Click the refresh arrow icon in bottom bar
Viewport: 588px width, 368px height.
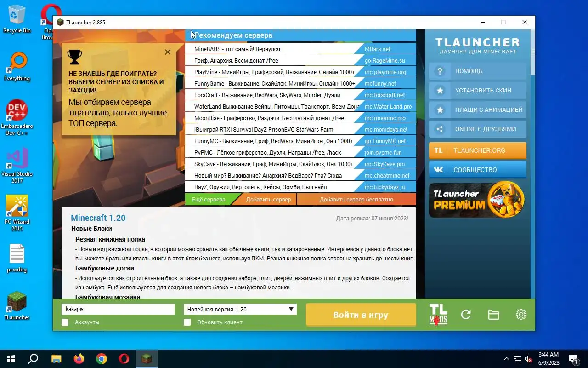point(466,315)
